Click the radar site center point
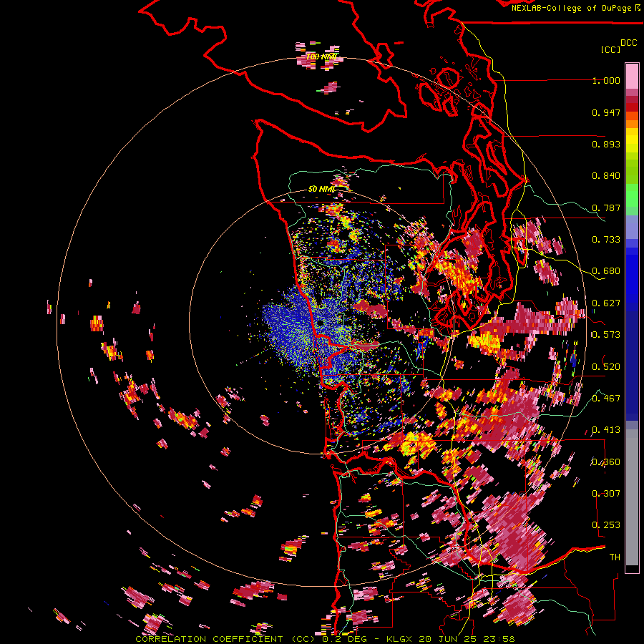Image resolution: width=644 pixels, height=644 pixels. point(320,323)
